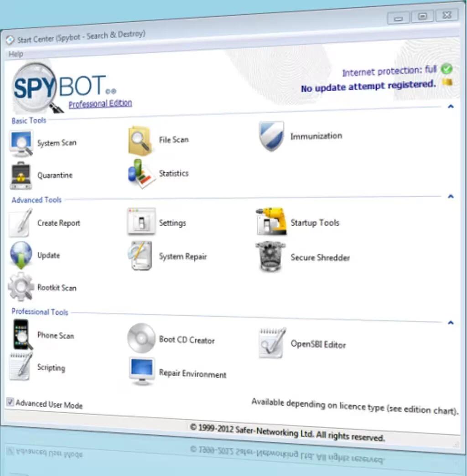This screenshot has height=476, width=467.
Task: Open Startup Tools drill icon
Action: coord(271,221)
